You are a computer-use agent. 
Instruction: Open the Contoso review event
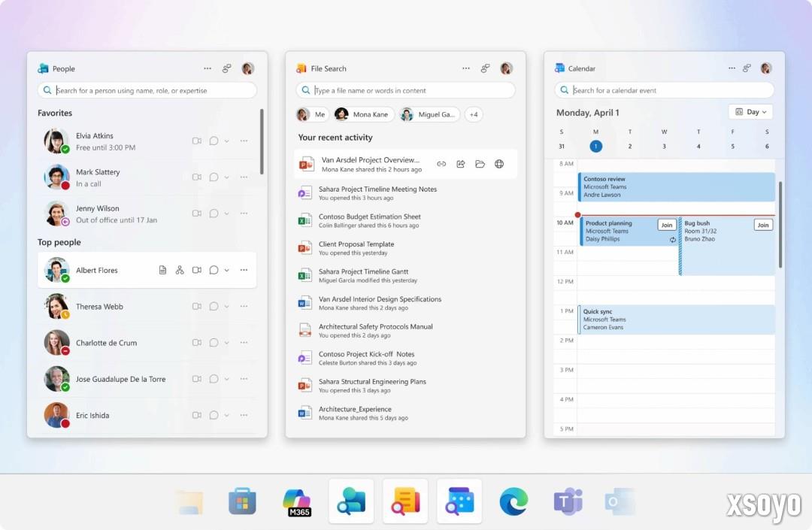[677, 187]
